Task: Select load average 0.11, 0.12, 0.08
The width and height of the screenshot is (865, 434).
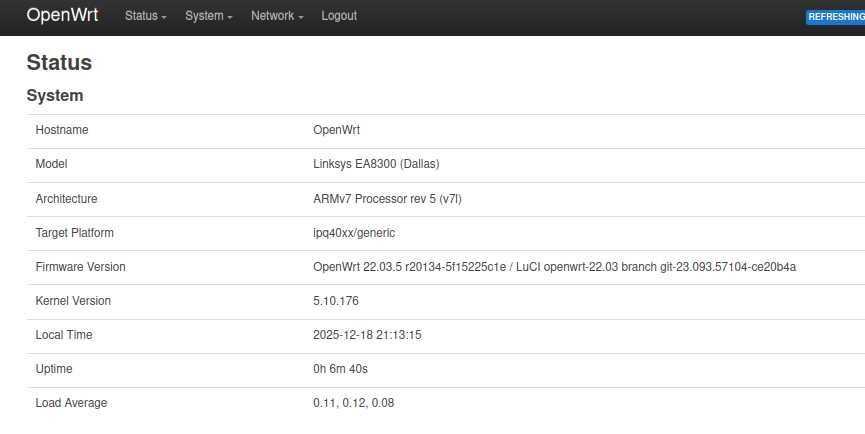Action: (x=354, y=403)
